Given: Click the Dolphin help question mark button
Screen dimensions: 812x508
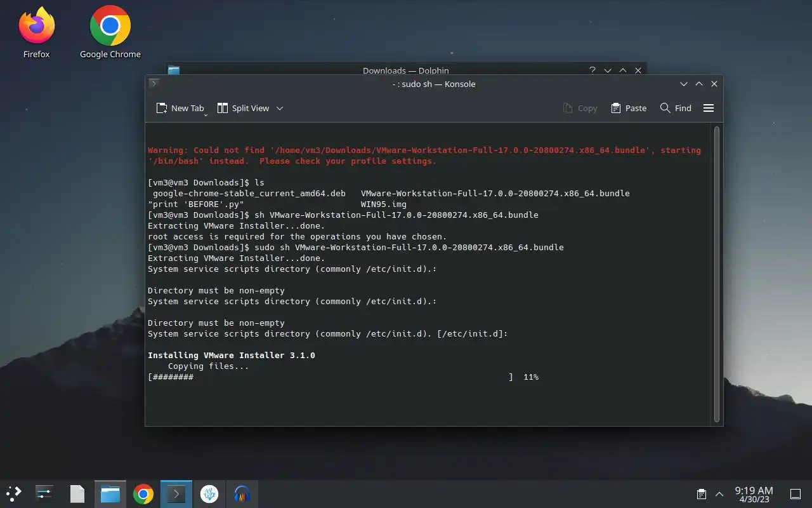Looking at the screenshot, I should pyautogui.click(x=593, y=70).
